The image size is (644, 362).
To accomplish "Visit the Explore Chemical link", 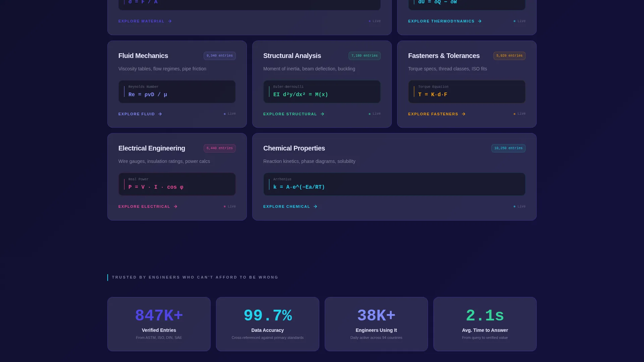I will (x=290, y=206).
